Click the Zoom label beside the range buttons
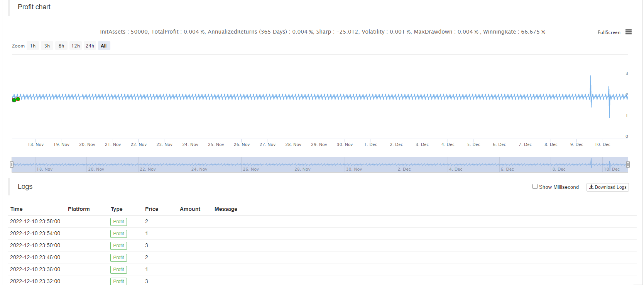The image size is (644, 285). [18, 46]
